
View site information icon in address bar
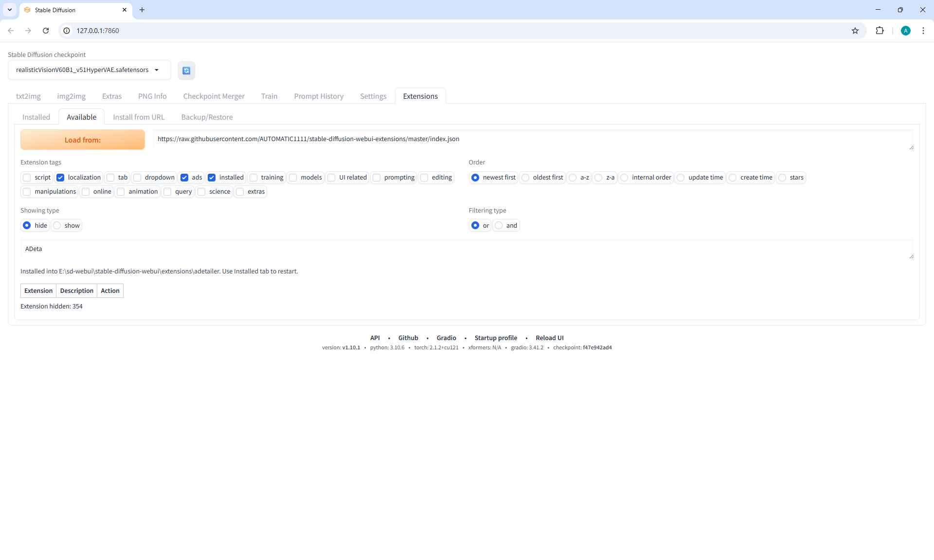tap(67, 31)
